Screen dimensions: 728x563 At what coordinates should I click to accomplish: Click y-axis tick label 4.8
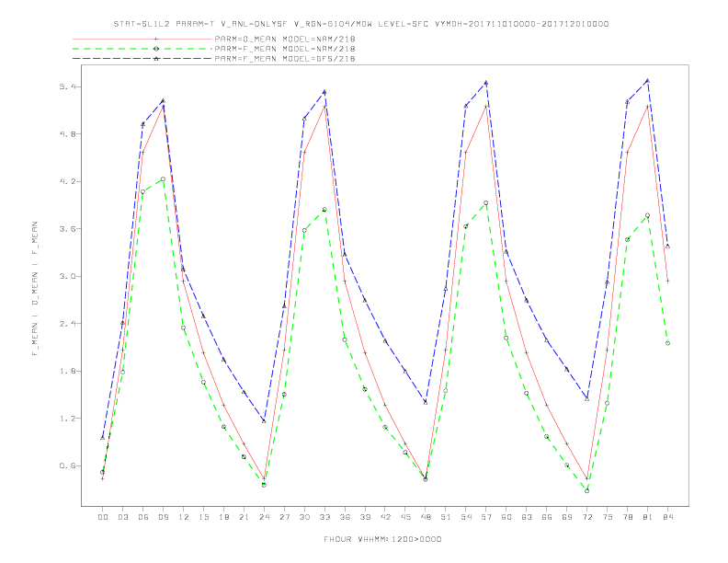pos(66,134)
